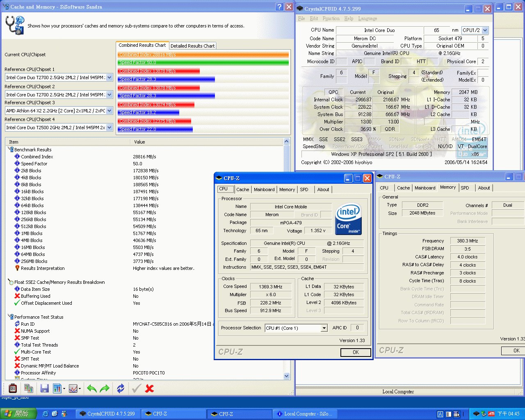Click the green Speed Factor 50.0 bar

pyautogui.click(x=203, y=62)
